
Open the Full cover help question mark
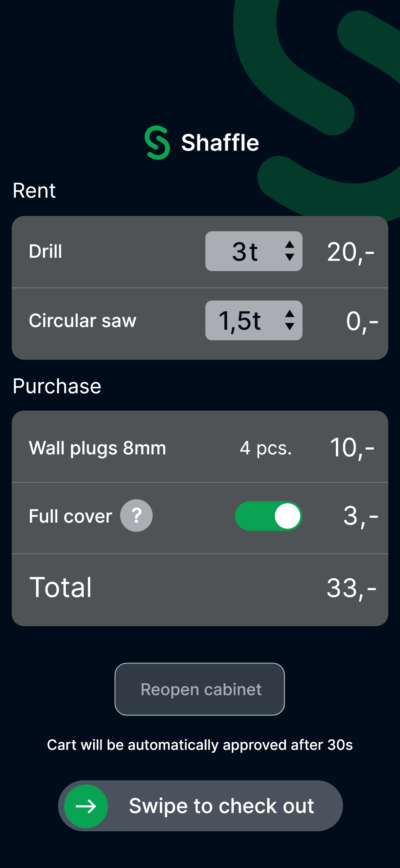pyautogui.click(x=136, y=516)
